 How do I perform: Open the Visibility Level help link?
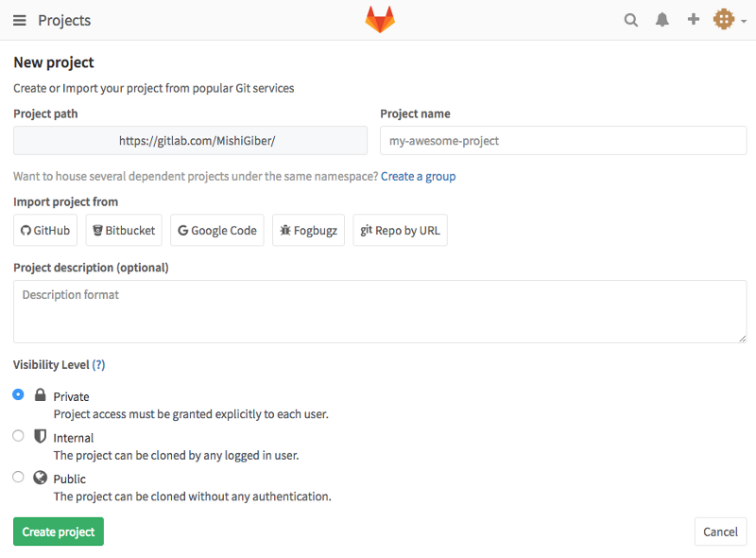pyautogui.click(x=98, y=364)
